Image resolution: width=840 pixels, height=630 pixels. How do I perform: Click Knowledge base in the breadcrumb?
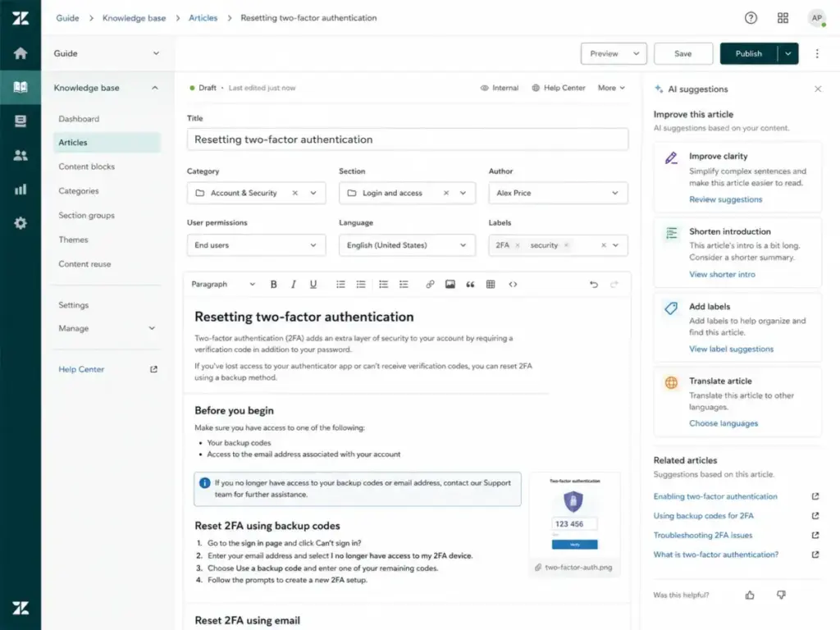point(134,18)
